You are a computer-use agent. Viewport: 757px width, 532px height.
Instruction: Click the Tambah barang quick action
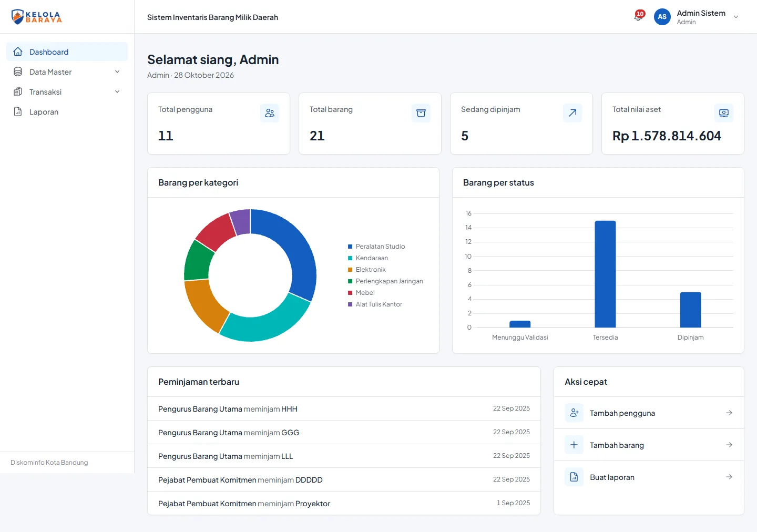(649, 445)
